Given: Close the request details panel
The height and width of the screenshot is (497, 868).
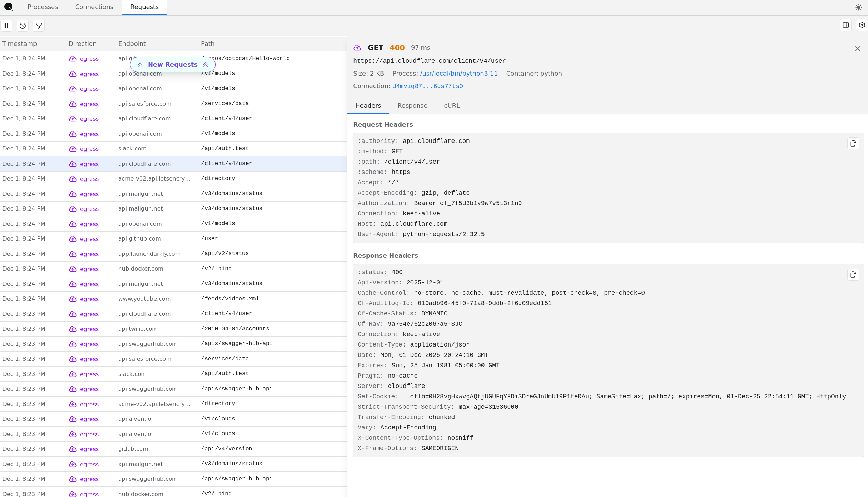Looking at the screenshot, I should (x=857, y=49).
